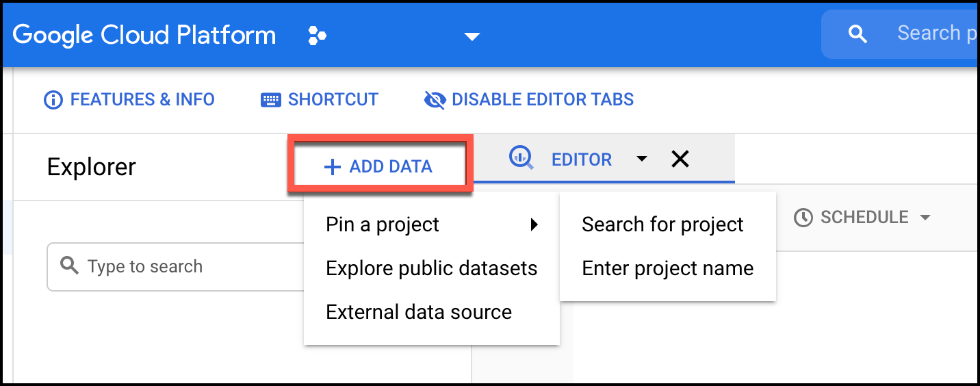Expand the Schedule dropdown arrow
The height and width of the screenshot is (386, 980).
pos(925,218)
